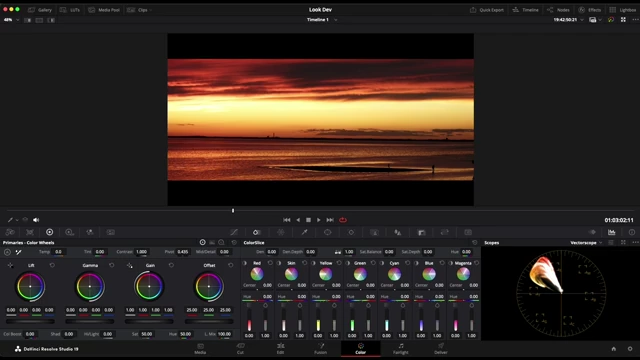Show the Timeline panel from top toolbar
This screenshot has width=640, height=360.
[x=526, y=10]
